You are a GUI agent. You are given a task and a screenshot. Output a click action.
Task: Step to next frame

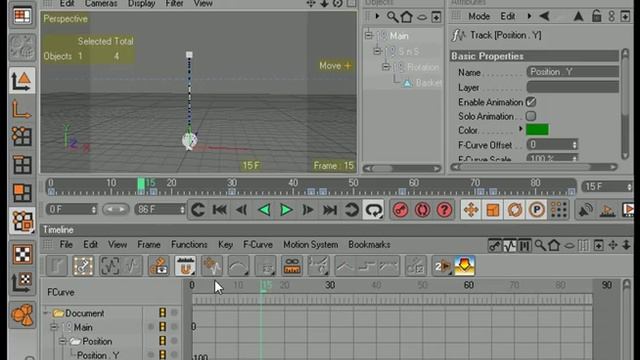(308, 210)
